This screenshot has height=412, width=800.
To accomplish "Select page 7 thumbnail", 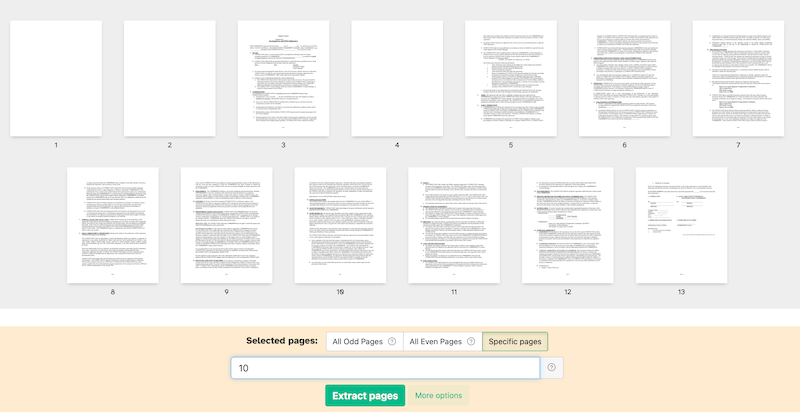I will coord(738,79).
